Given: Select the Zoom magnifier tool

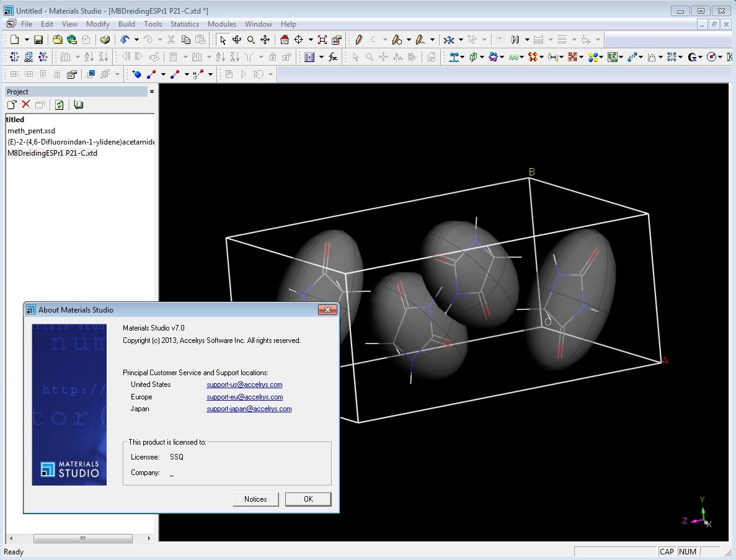Looking at the screenshot, I should (251, 40).
